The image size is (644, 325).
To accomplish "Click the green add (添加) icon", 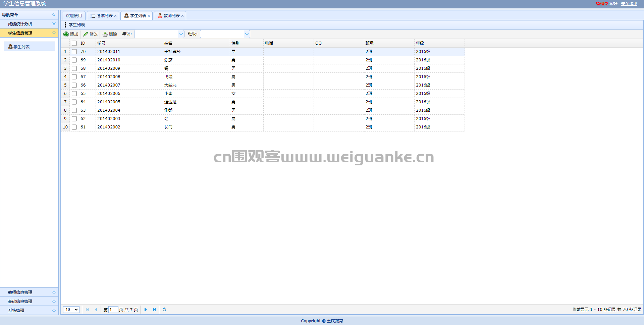I will click(x=66, y=34).
